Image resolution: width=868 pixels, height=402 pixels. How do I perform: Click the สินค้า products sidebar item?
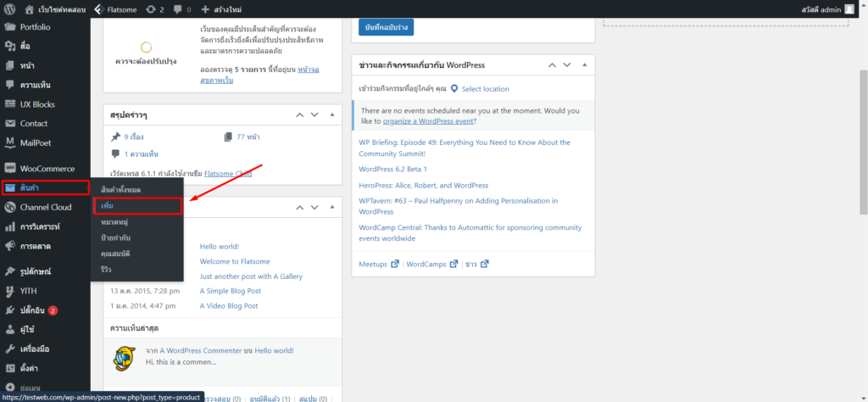pos(45,187)
